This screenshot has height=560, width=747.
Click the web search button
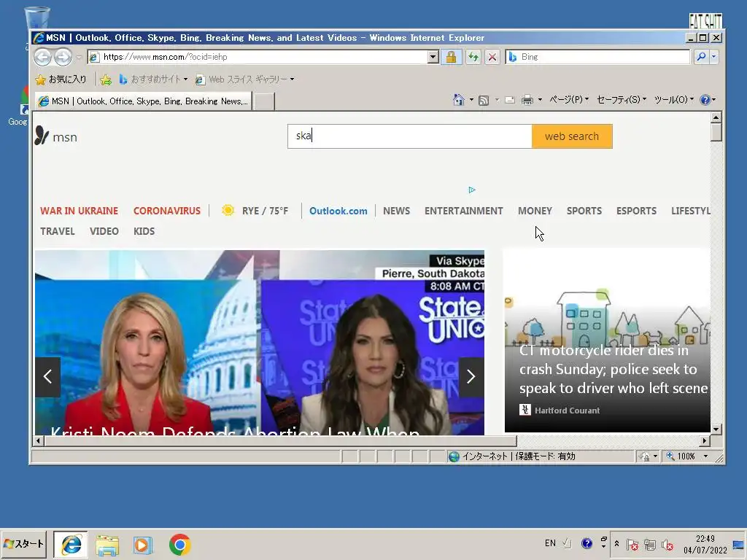click(572, 136)
